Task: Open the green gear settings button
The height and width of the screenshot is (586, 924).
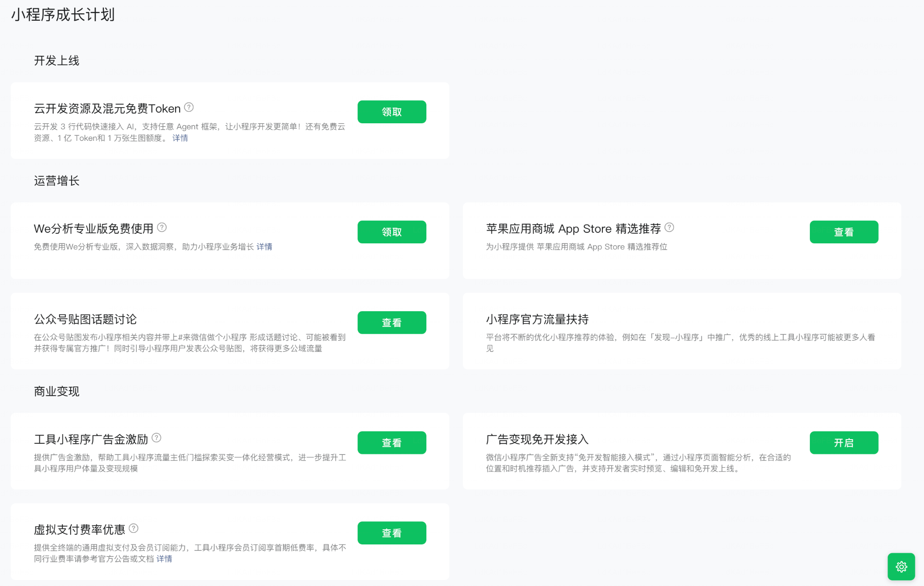Action: [901, 567]
